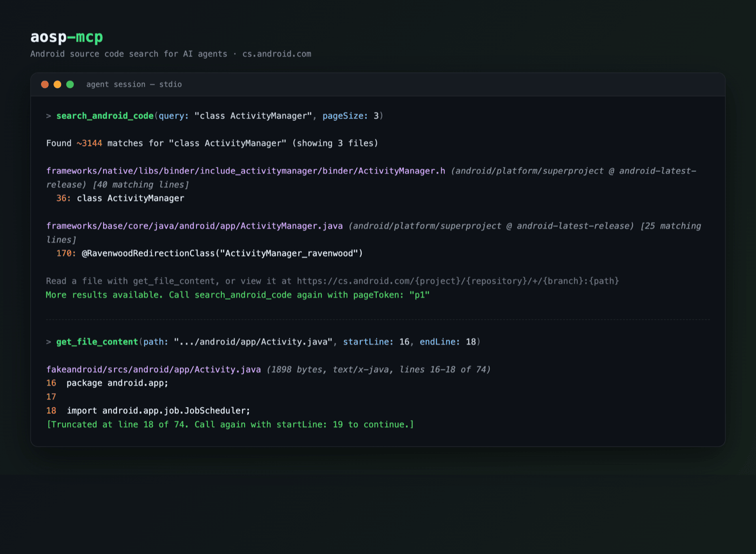This screenshot has width=756, height=554.
Task: Open the binder/ActivityManager.h file path
Action: (246, 171)
